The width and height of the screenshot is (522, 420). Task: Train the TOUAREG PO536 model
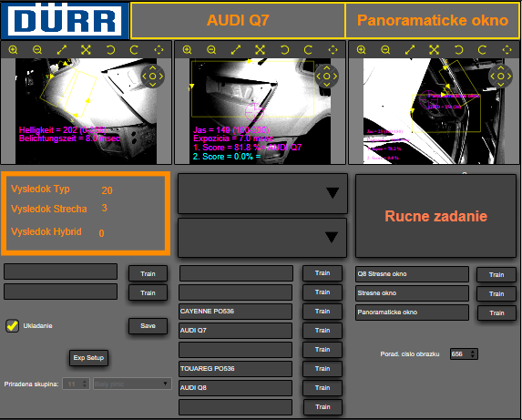coord(322,369)
